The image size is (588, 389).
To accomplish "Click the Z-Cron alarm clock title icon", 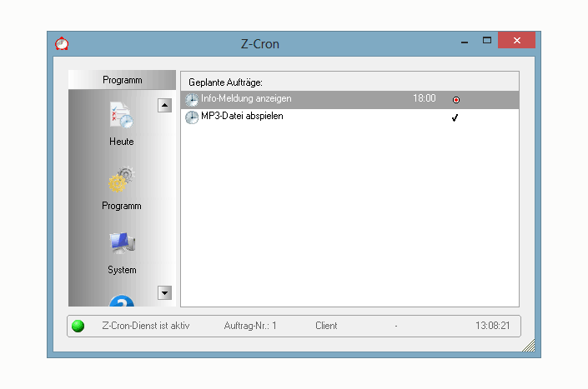I will [62, 44].
